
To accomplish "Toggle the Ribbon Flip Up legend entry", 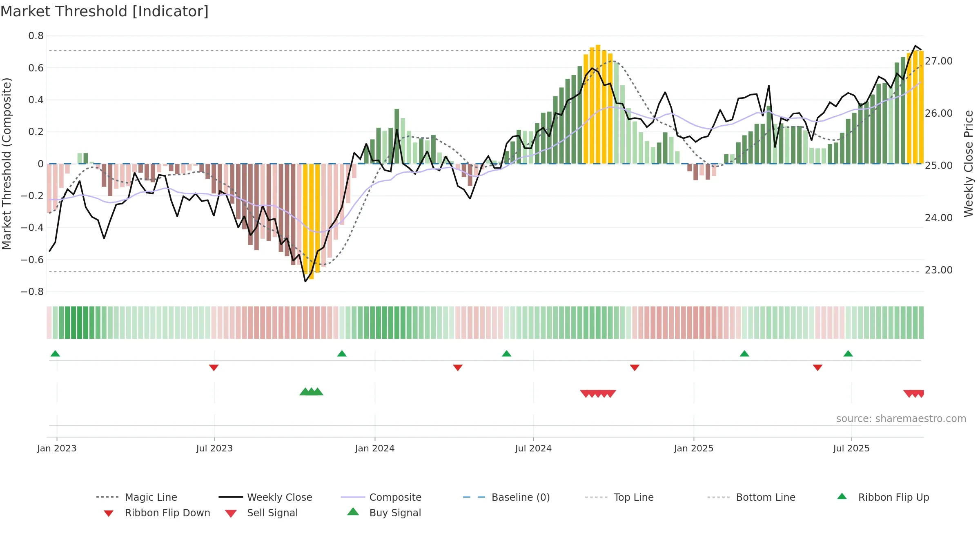I will (883, 497).
